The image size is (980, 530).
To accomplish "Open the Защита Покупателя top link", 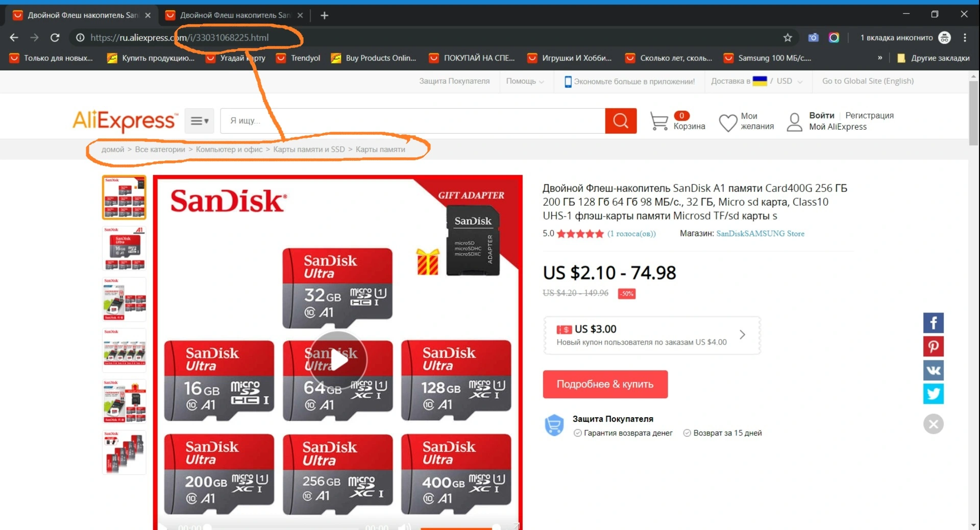I will [x=454, y=81].
